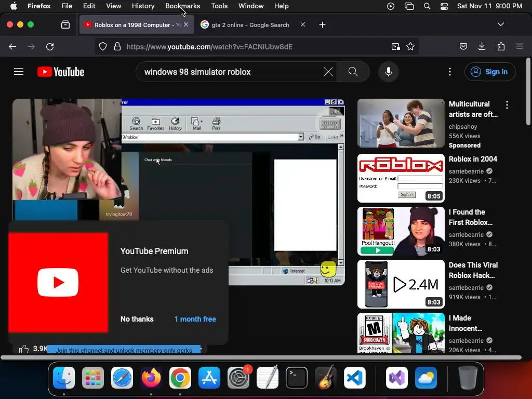The height and width of the screenshot is (399, 532).
Task: Click the YouTube logo
Action: (61, 72)
